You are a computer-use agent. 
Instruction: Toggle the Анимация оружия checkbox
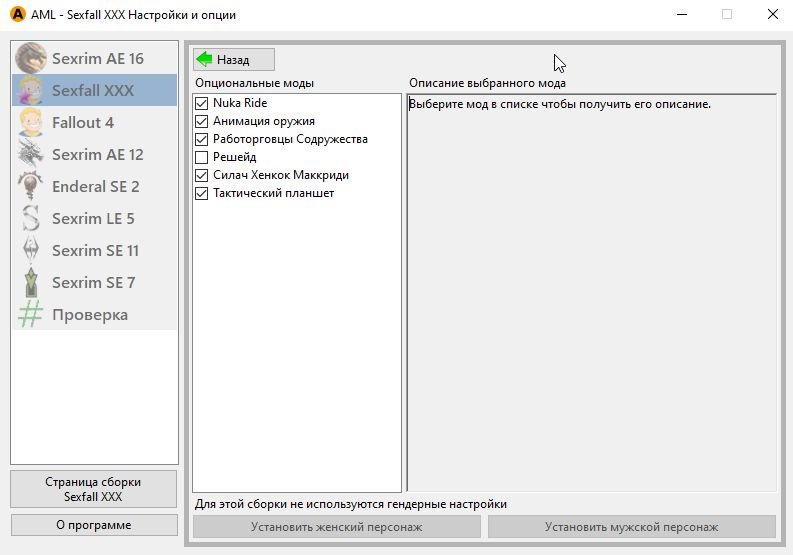pyautogui.click(x=202, y=121)
